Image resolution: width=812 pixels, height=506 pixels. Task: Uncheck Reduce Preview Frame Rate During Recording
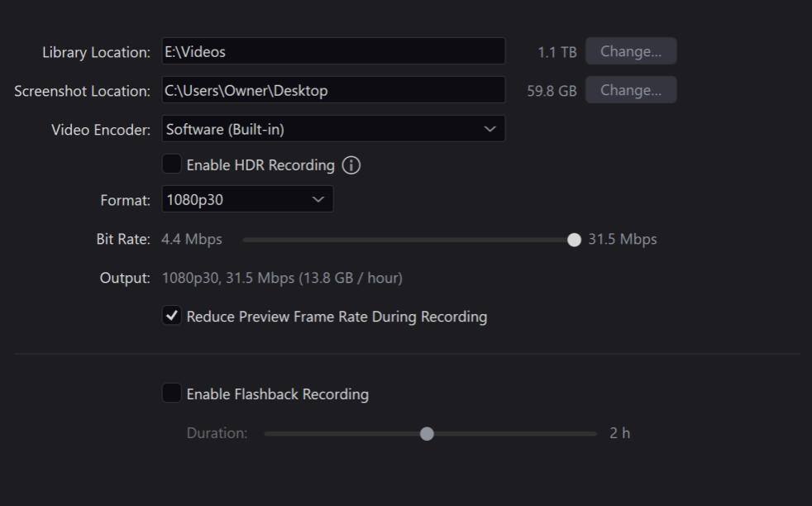click(171, 316)
